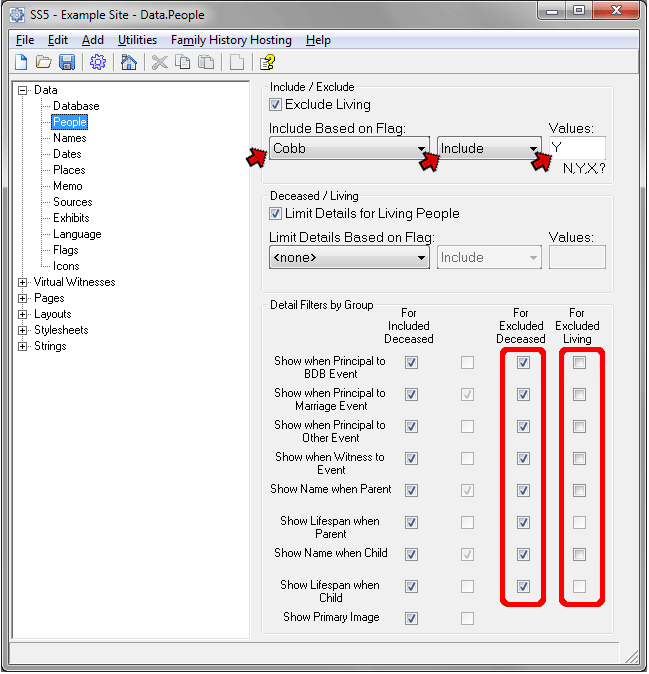Expand the Virtual Witnesses tree node
Screen dimensions: 649x674
tap(23, 283)
